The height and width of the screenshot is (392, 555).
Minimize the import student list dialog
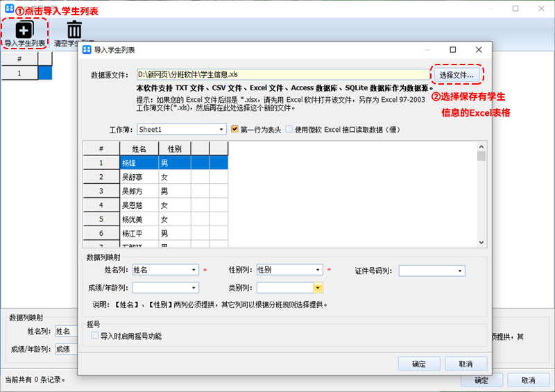pyautogui.click(x=427, y=50)
